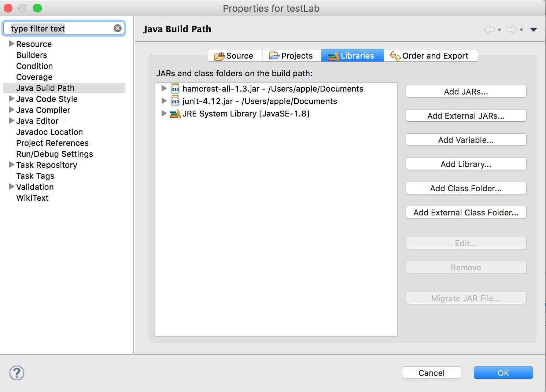546x392 pixels.
Task: Close the Properties window red button
Action: pos(8,8)
